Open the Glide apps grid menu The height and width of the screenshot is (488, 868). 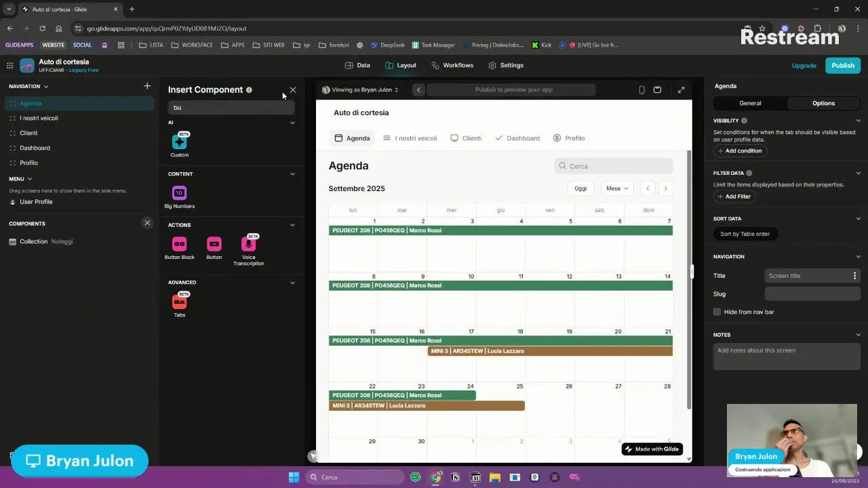(x=9, y=66)
